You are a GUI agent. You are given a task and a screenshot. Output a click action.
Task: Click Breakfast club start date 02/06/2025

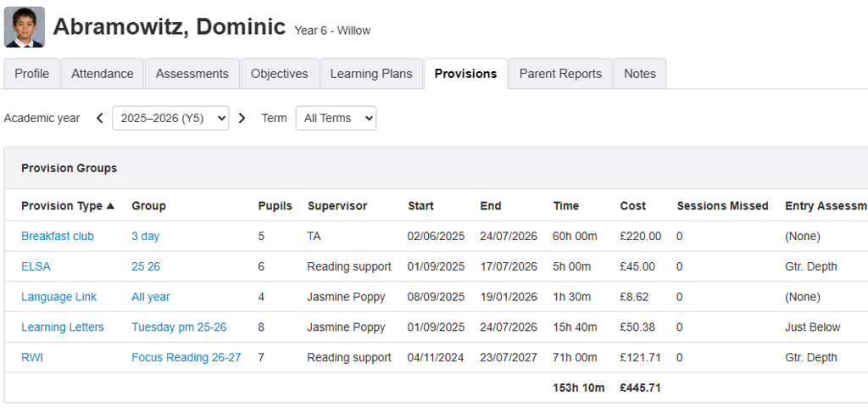[437, 237]
